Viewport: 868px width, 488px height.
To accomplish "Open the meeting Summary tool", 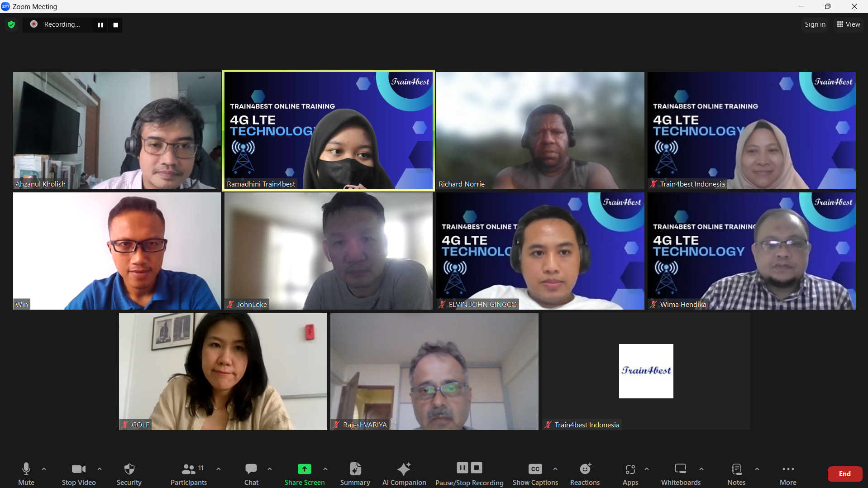I will [355, 474].
